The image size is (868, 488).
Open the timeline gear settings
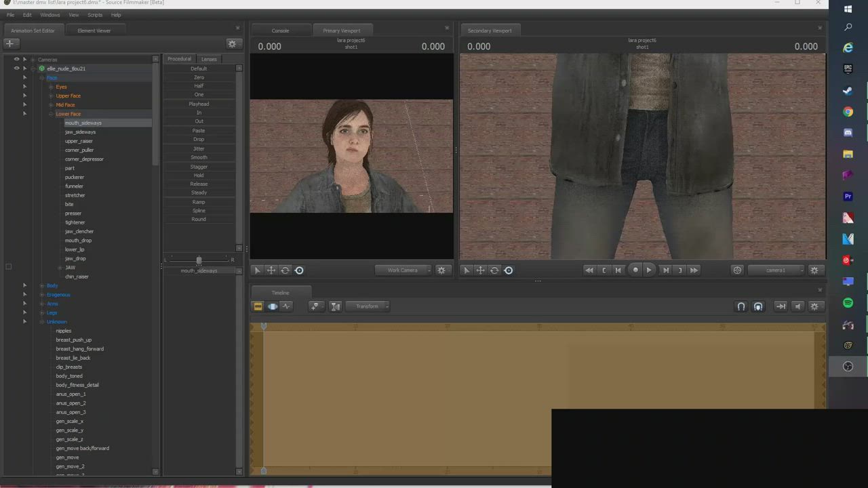point(814,306)
